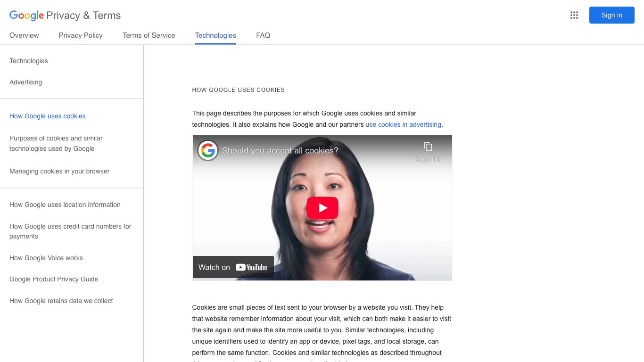
Task: Click the Privacy & Terms header text
Action: (x=83, y=15)
